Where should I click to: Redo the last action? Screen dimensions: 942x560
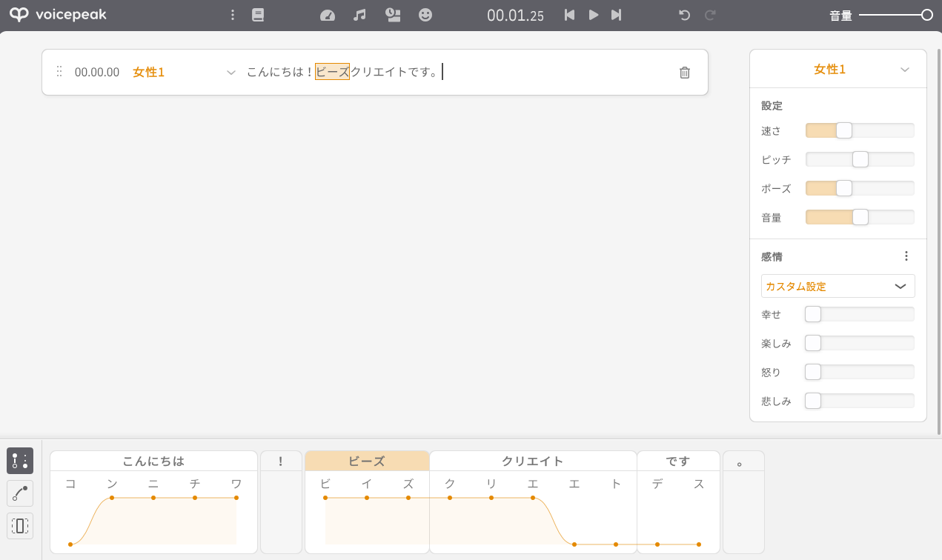pos(710,15)
